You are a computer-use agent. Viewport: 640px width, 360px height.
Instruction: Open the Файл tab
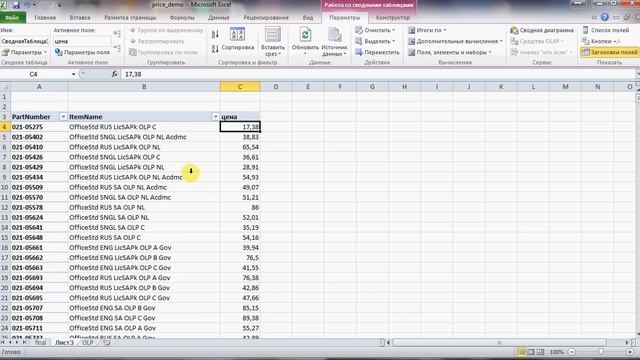tap(13, 18)
